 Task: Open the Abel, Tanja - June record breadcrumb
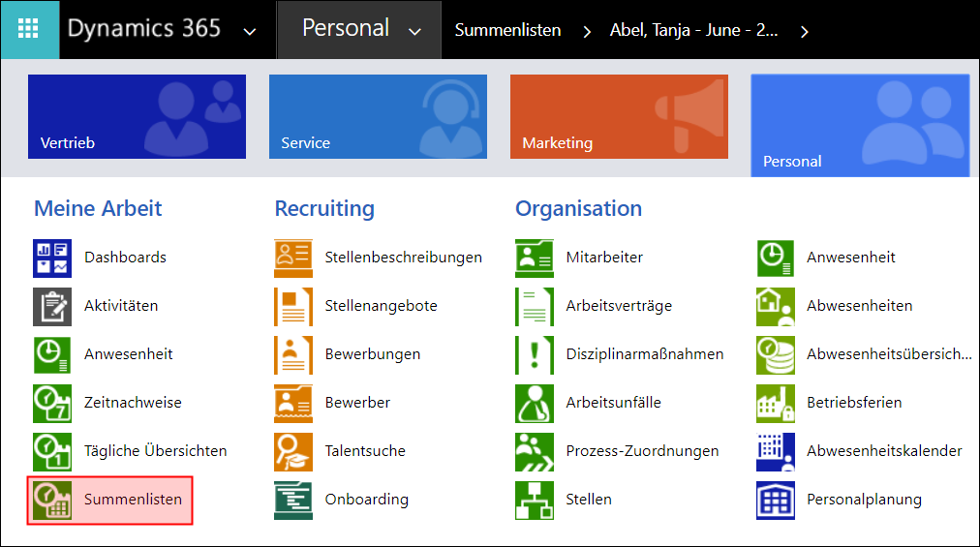[x=693, y=30]
